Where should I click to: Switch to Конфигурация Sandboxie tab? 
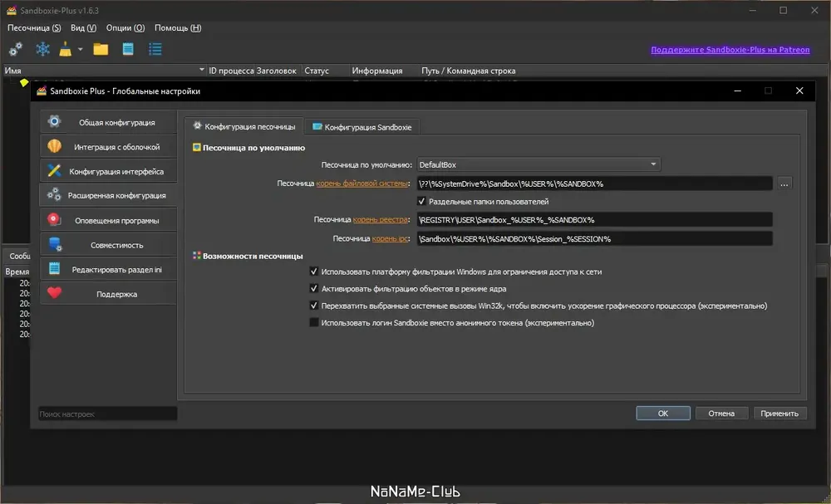[x=362, y=127]
